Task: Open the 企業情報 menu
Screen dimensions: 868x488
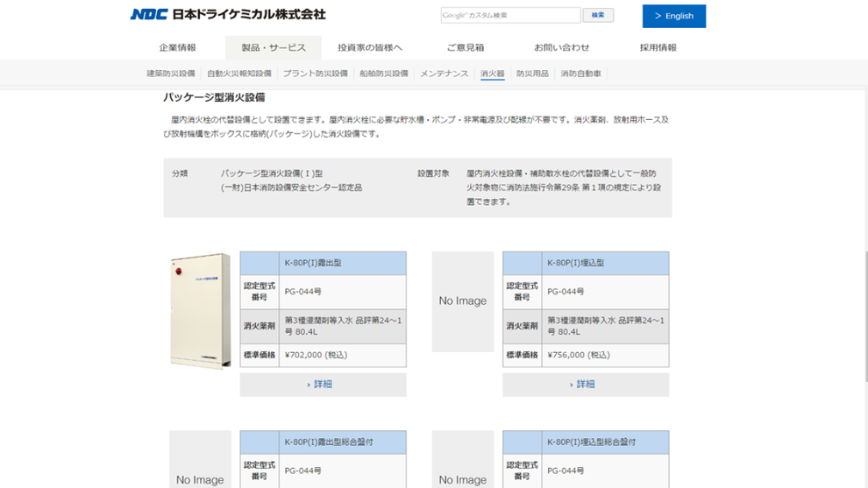Action: click(x=177, y=47)
